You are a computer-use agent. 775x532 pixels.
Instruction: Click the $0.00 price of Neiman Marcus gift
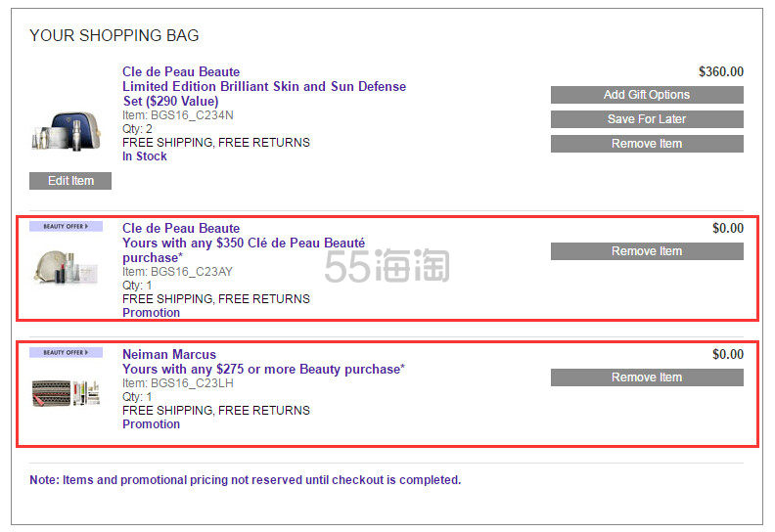728,354
